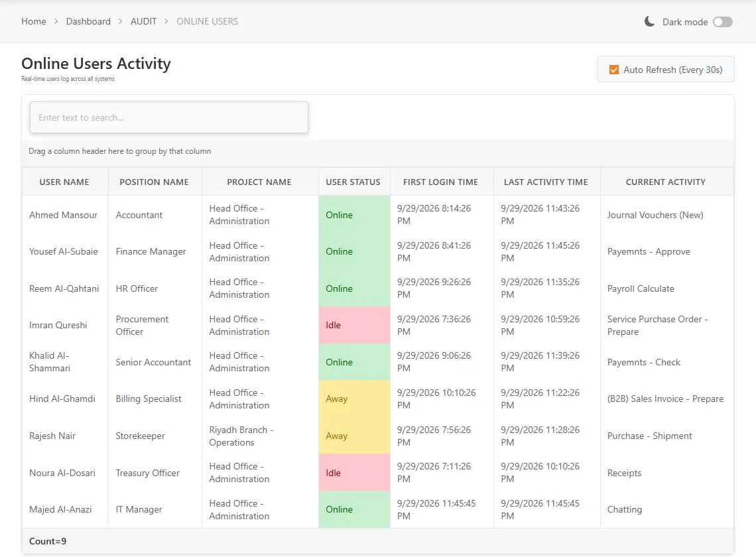The height and width of the screenshot is (557, 756).
Task: Click the Procurement Officer position cell
Action: click(155, 325)
